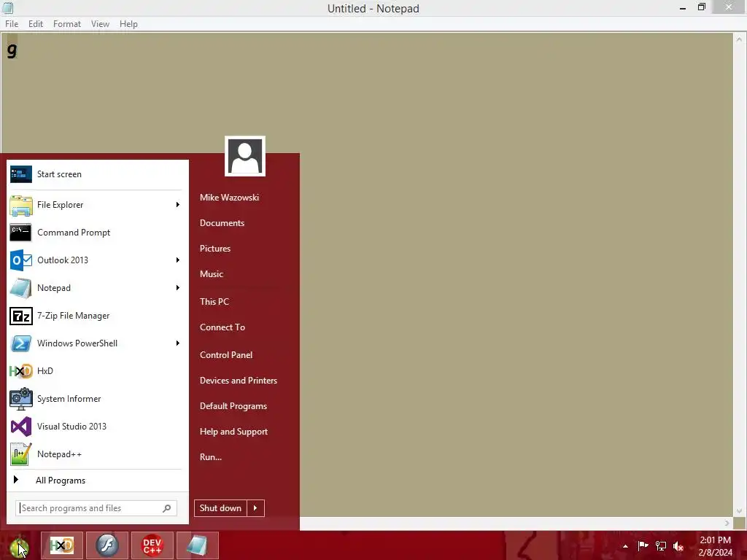747x560 pixels.
Task: Open the Format menu in Notepad
Action: 66,24
